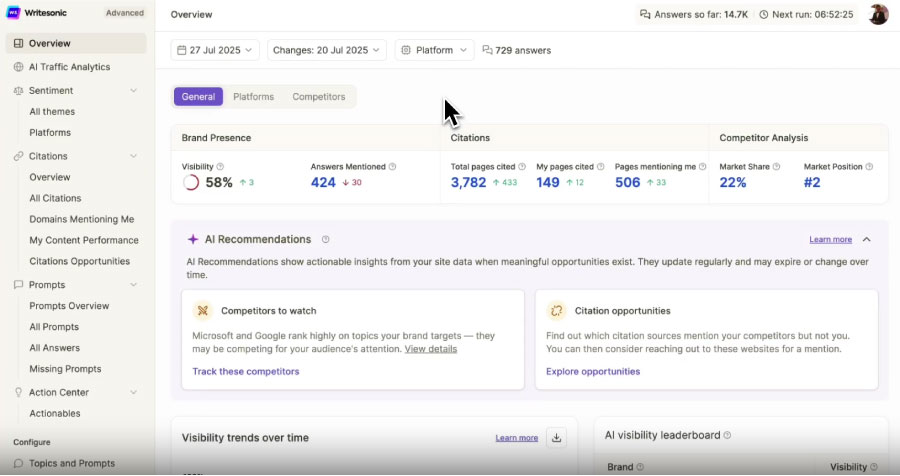The height and width of the screenshot is (476, 900).
Task: Click the Visibility info help icon
Action: [220, 167]
